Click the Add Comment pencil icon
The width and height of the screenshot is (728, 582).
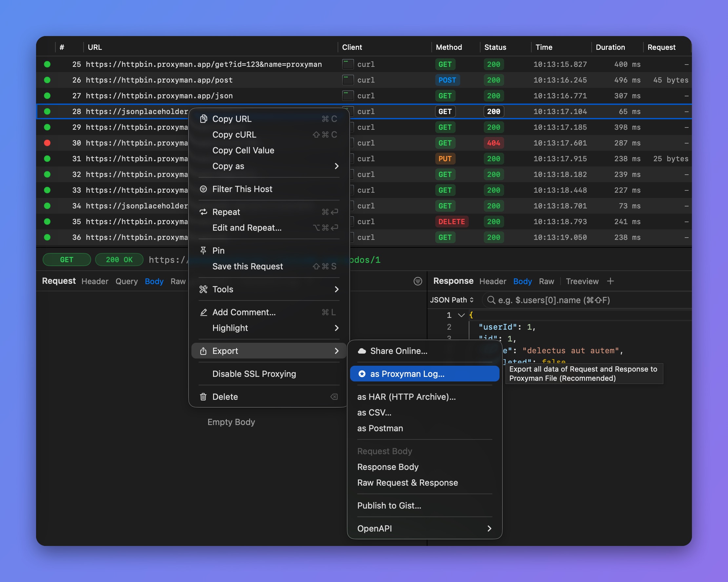coord(203,312)
